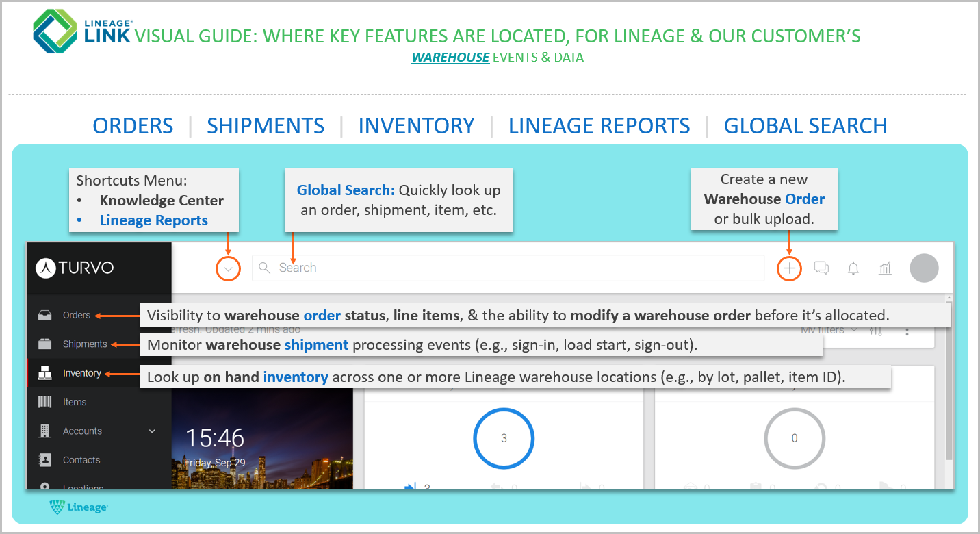This screenshot has height=534, width=980.
Task: Click the SHIPMENTS heading
Action: point(266,126)
